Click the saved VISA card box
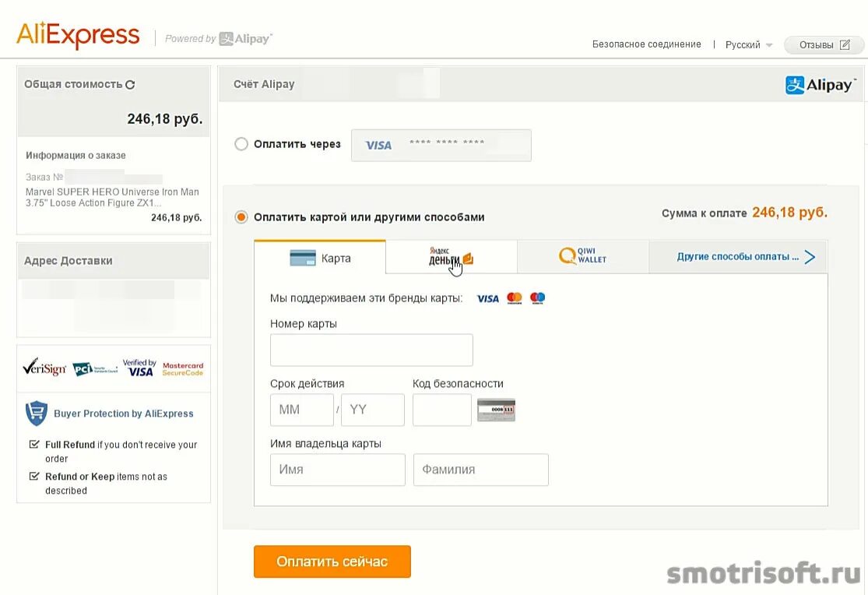This screenshot has height=595, width=868. click(x=441, y=145)
